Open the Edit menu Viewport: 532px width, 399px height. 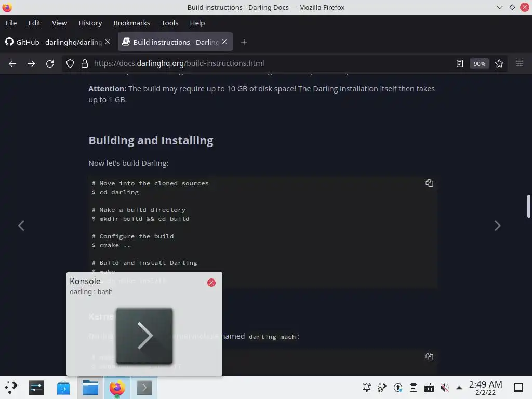34,23
